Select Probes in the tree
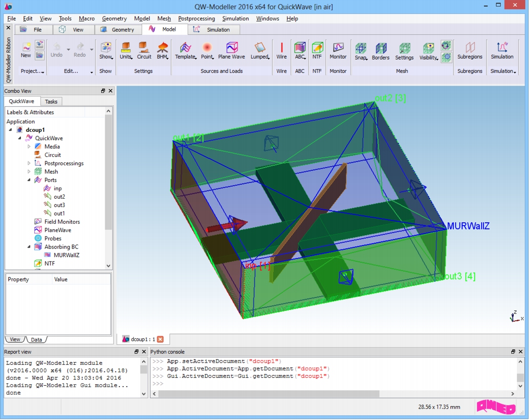The width and height of the screenshot is (529, 420). (x=53, y=238)
